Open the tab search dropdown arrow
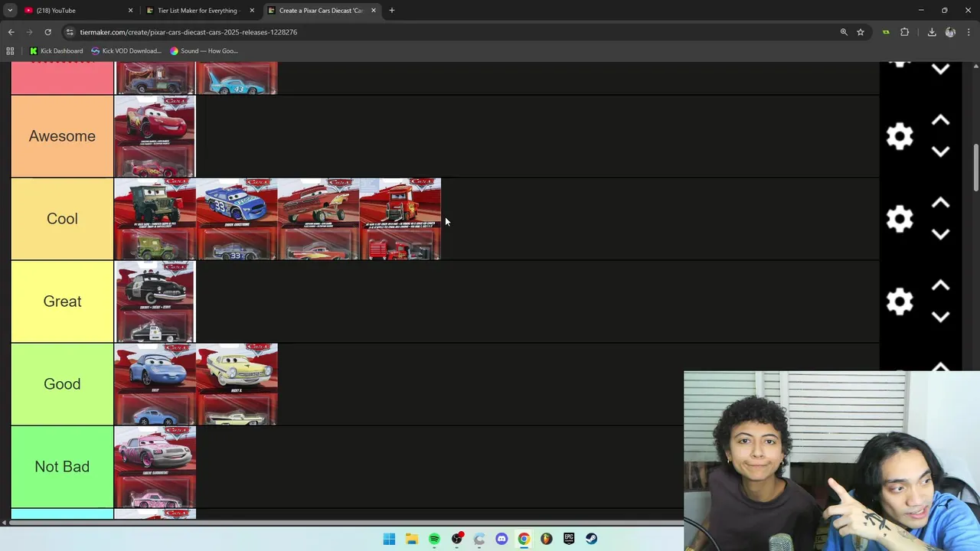Image resolution: width=980 pixels, height=551 pixels. point(10,10)
